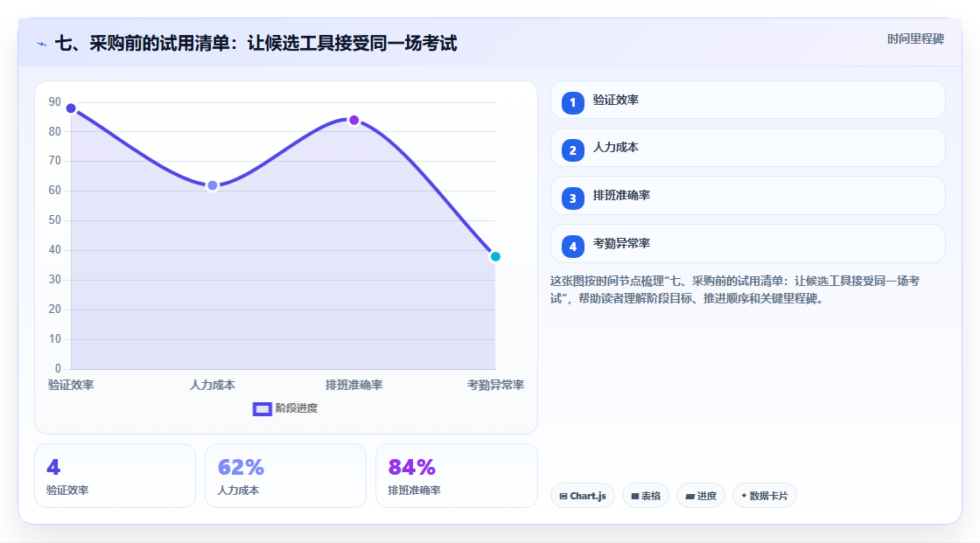Click the number 4 badge for 考勤异常率
Viewport: 980px width, 543px height.
(x=572, y=247)
